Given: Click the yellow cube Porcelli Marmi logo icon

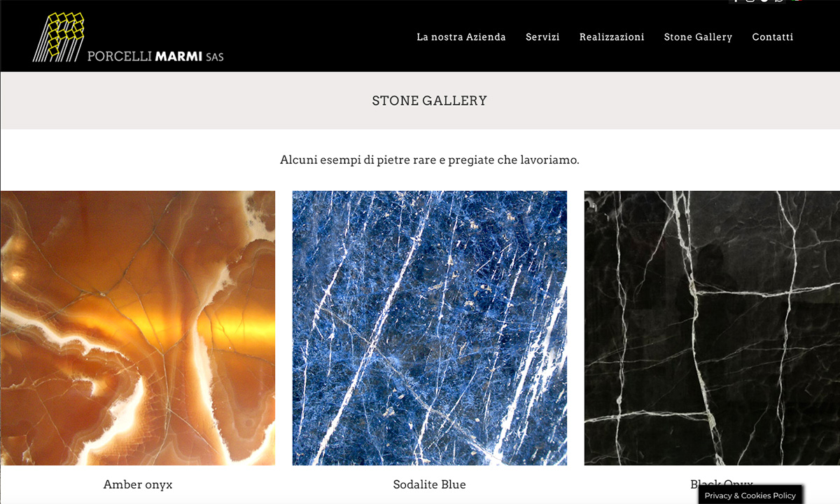Looking at the screenshot, I should (x=59, y=36).
